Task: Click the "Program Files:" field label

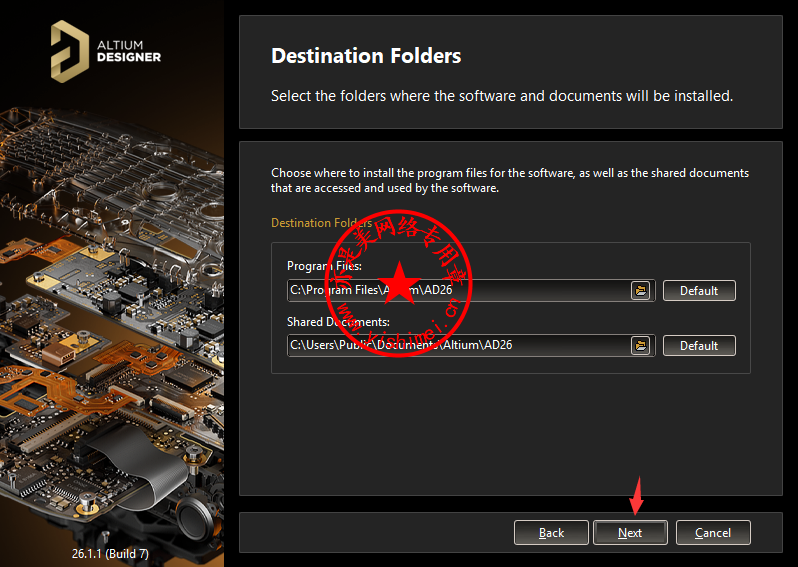Action: click(324, 266)
